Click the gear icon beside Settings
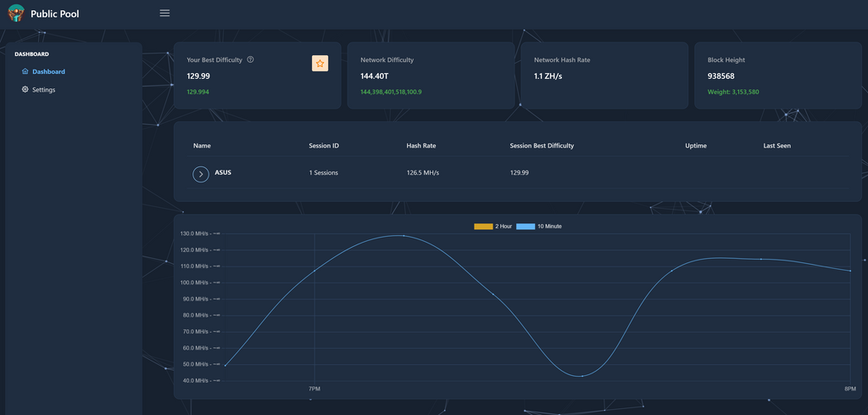The width and height of the screenshot is (868, 415). pos(25,89)
